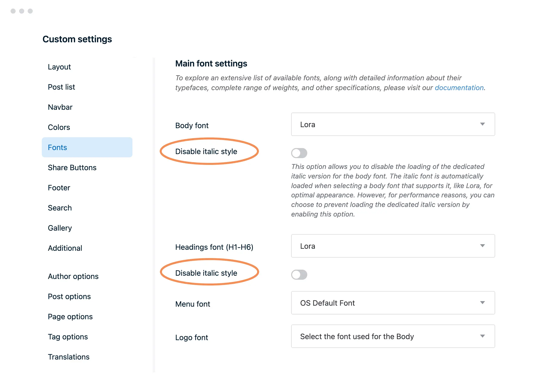Switch to Footer settings

click(59, 188)
